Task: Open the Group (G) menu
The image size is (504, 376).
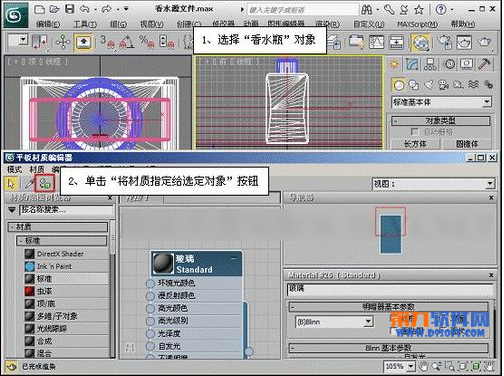Action: [118, 24]
